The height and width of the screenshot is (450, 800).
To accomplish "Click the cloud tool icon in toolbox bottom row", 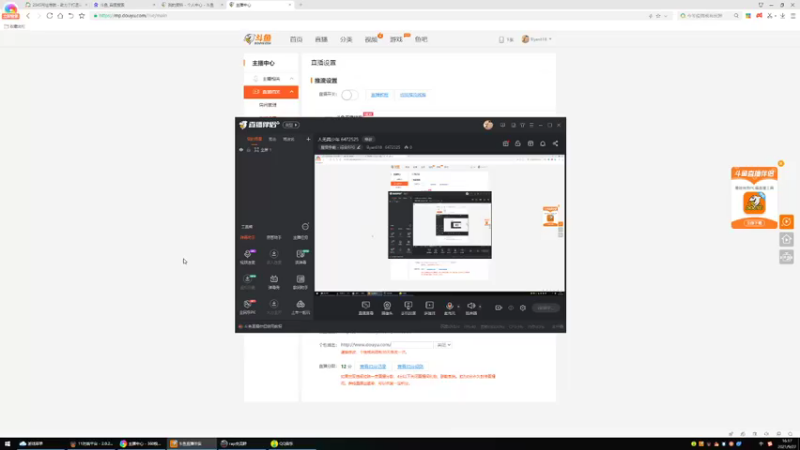I will 301,304.
